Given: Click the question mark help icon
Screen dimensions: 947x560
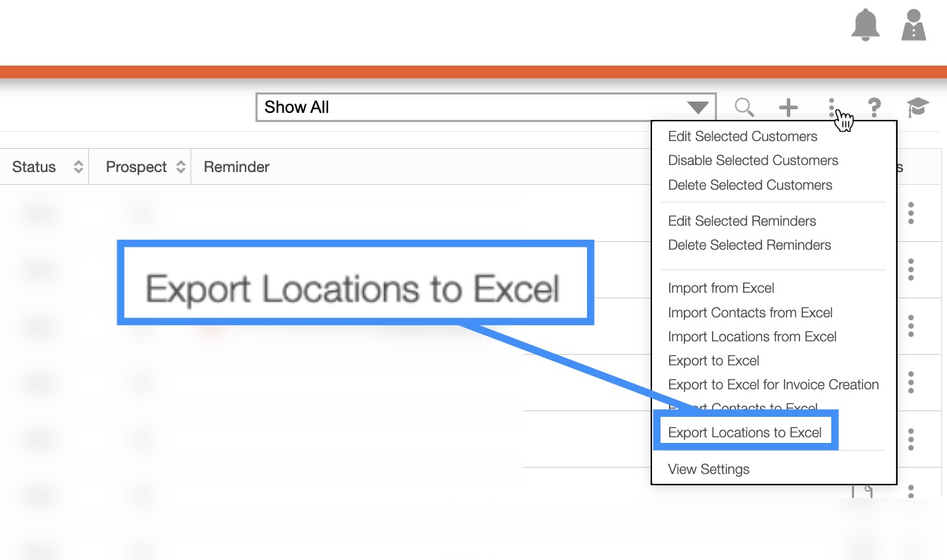Looking at the screenshot, I should (x=874, y=107).
